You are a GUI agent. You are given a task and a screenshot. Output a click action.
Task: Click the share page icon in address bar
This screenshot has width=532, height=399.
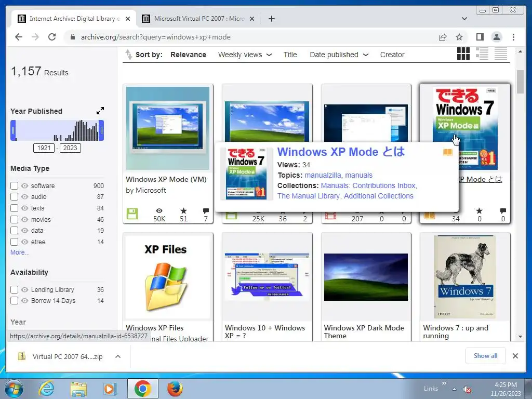pos(443,37)
